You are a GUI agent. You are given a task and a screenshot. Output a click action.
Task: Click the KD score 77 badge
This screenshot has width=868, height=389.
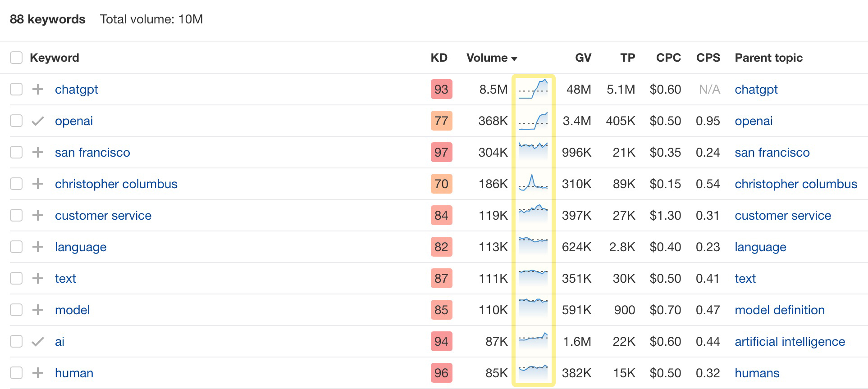441,121
